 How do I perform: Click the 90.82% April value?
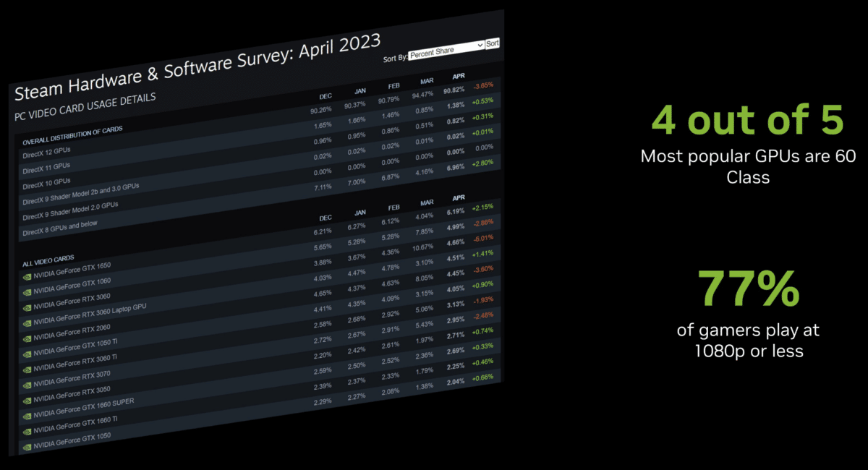click(x=455, y=91)
